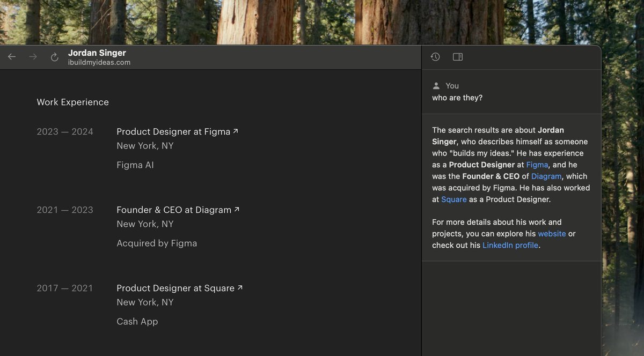Click the Jordan Singer page title
Image resolution: width=644 pixels, height=356 pixels.
[97, 53]
